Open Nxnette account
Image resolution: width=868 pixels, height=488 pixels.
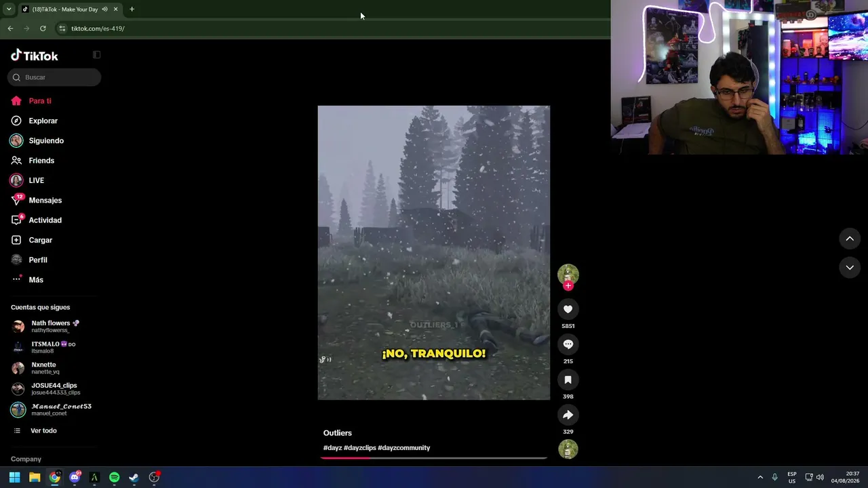point(37,368)
